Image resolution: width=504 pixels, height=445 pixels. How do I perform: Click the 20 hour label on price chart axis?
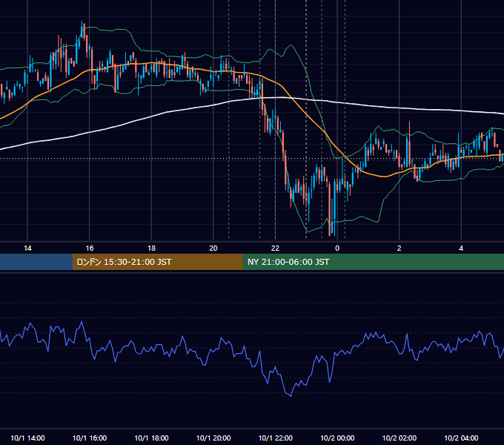213,248
